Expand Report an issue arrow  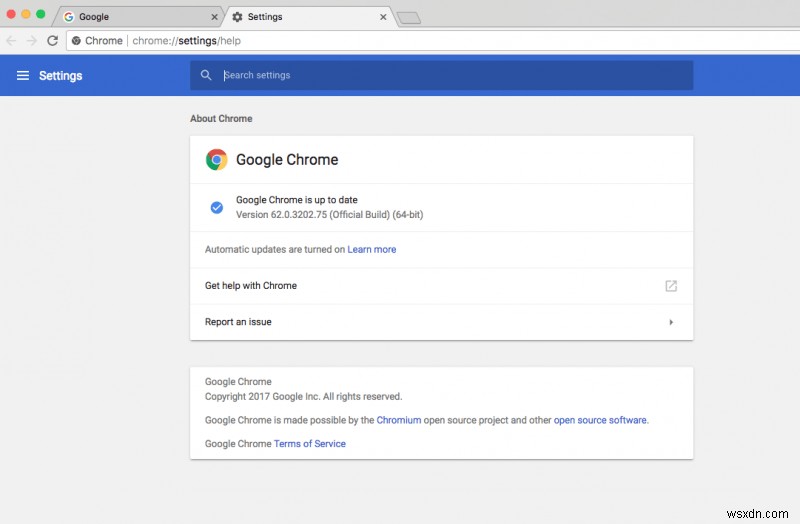(671, 322)
